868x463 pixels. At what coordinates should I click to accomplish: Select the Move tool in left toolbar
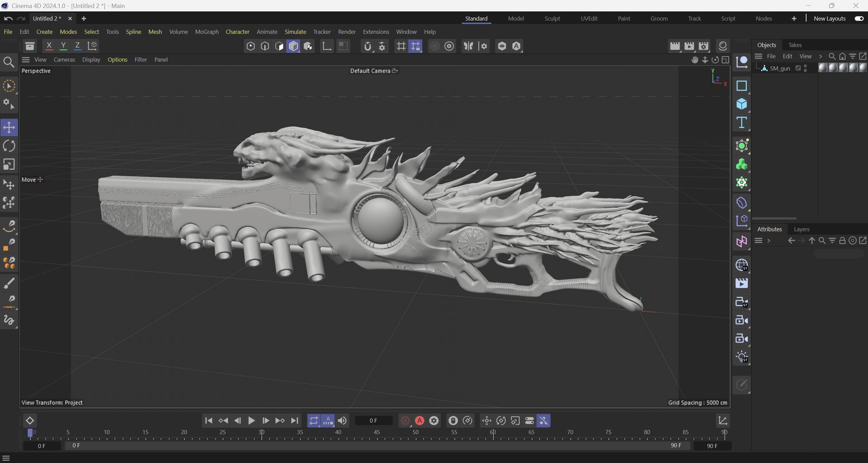click(9, 128)
